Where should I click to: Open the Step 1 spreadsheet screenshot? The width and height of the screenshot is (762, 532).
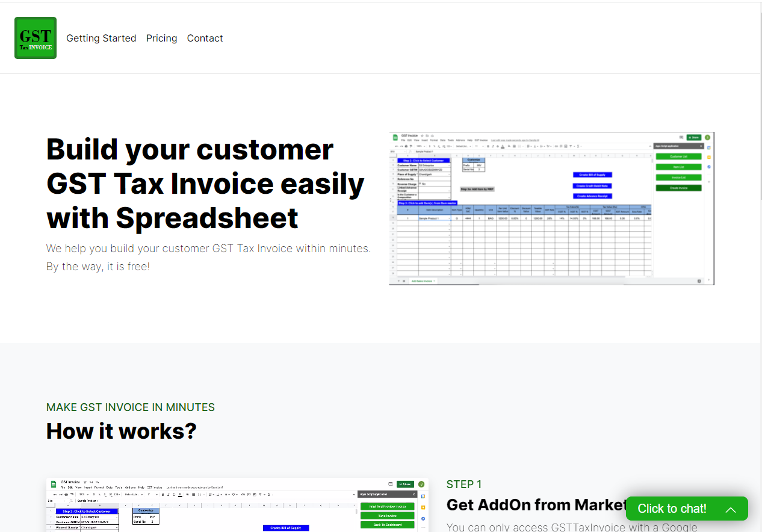[237, 505]
